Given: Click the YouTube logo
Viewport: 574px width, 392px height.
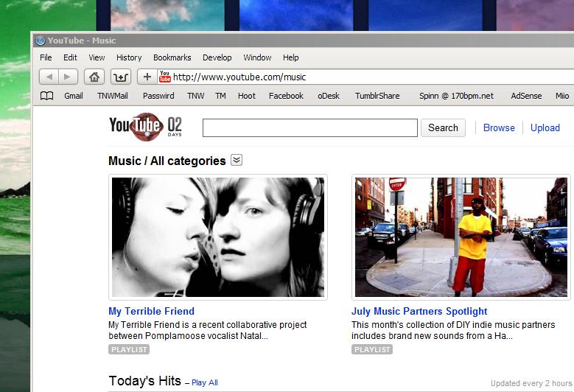Looking at the screenshot, I should (x=136, y=126).
